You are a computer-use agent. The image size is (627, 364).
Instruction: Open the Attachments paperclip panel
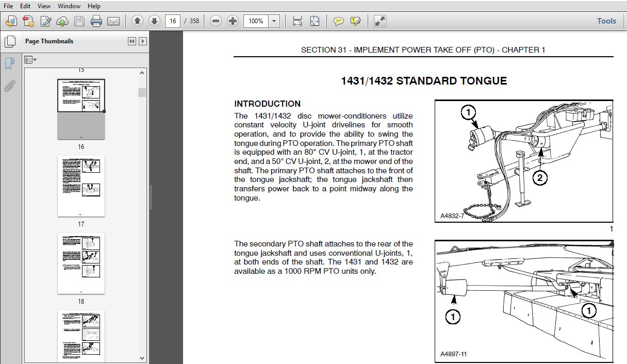point(9,86)
